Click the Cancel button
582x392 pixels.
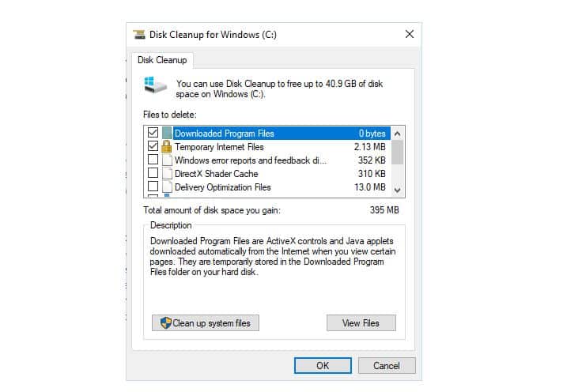pos(387,366)
